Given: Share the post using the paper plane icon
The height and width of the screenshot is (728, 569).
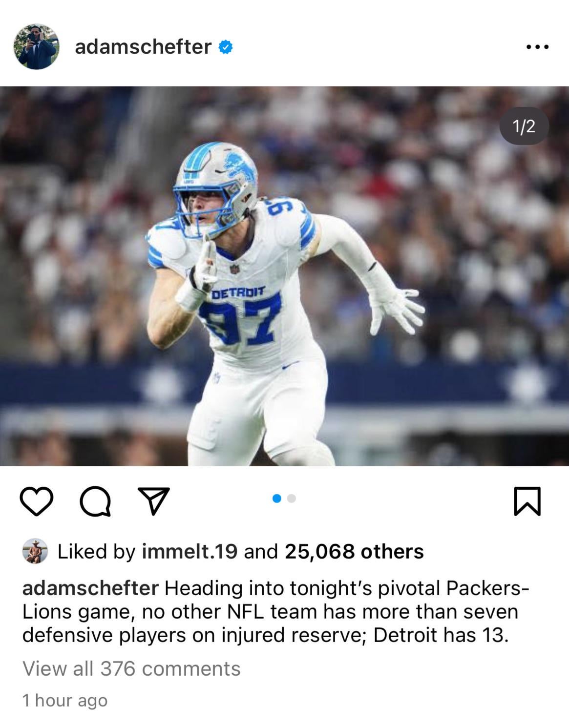Looking at the screenshot, I should (153, 500).
